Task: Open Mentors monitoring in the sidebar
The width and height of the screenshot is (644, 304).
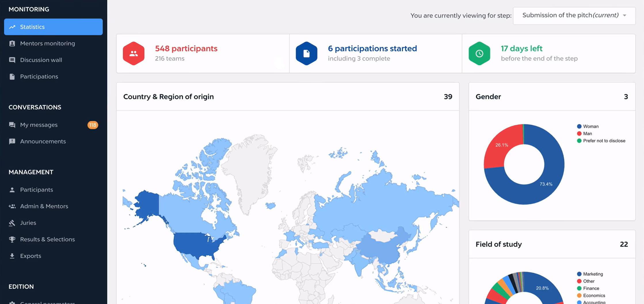Action: click(x=47, y=43)
